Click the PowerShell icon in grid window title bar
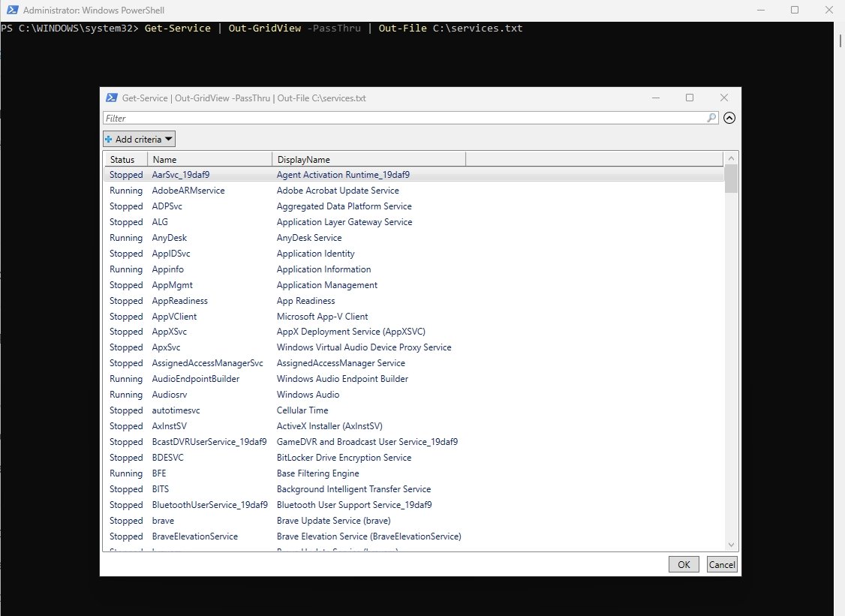 [112, 98]
